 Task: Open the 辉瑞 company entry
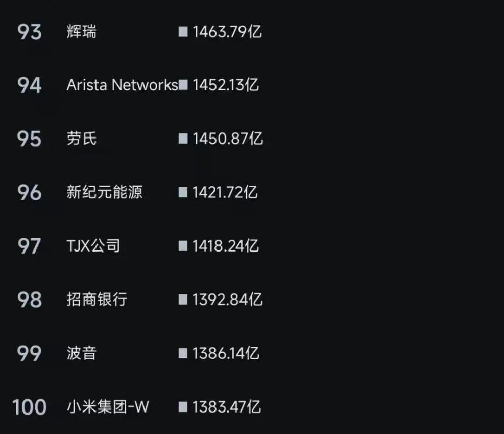pos(81,32)
